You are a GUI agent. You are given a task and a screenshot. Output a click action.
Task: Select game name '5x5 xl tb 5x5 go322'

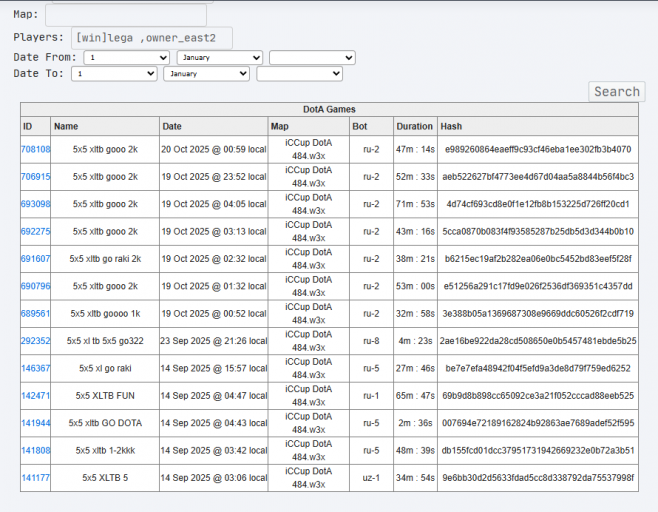coord(105,341)
